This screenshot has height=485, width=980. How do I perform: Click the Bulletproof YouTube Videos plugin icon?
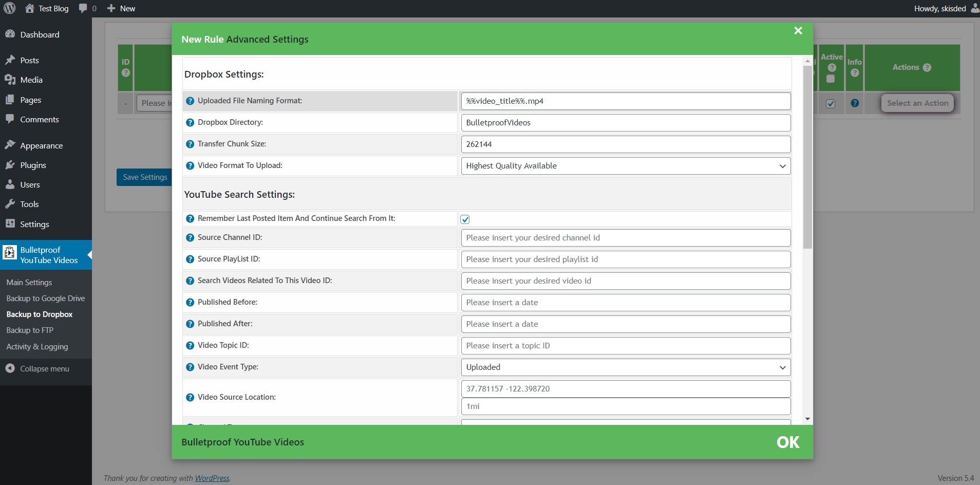point(10,253)
